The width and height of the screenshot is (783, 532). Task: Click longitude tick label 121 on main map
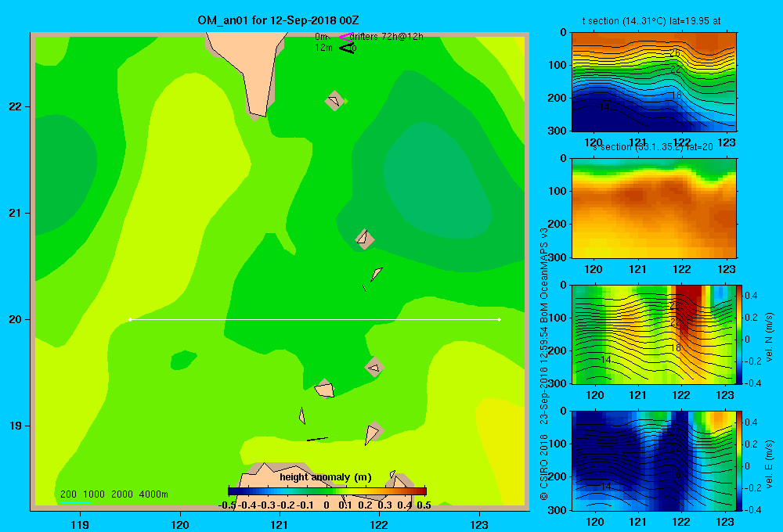(x=280, y=524)
